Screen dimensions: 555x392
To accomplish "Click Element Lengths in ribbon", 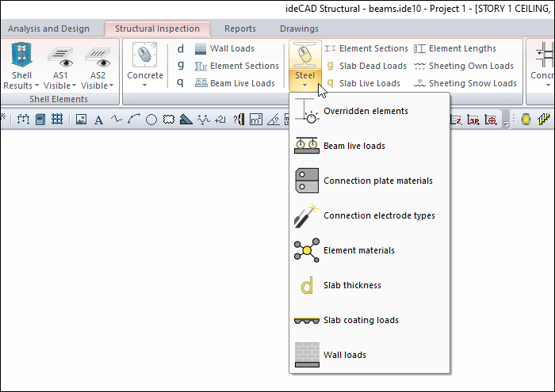I will [455, 48].
